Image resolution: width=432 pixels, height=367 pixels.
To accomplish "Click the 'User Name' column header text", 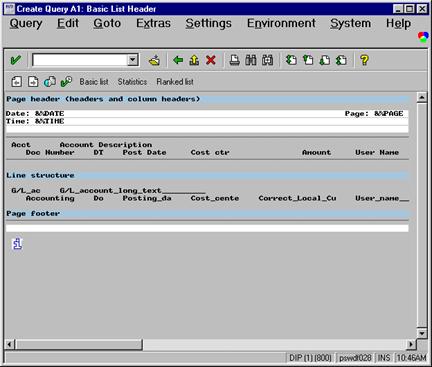I will (377, 152).
